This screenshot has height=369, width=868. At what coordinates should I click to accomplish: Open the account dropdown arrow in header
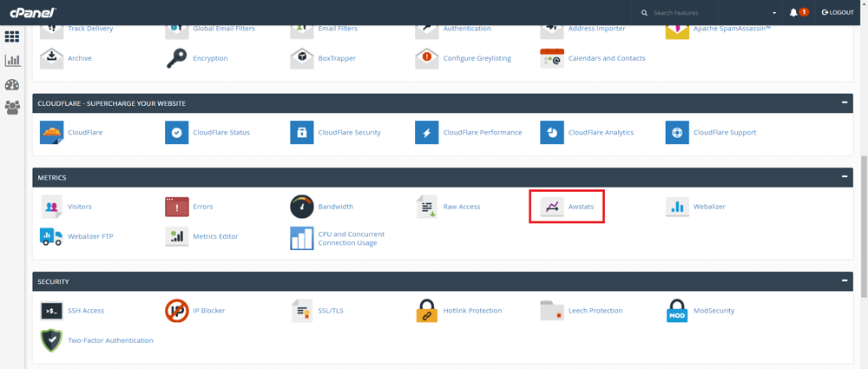pos(774,13)
